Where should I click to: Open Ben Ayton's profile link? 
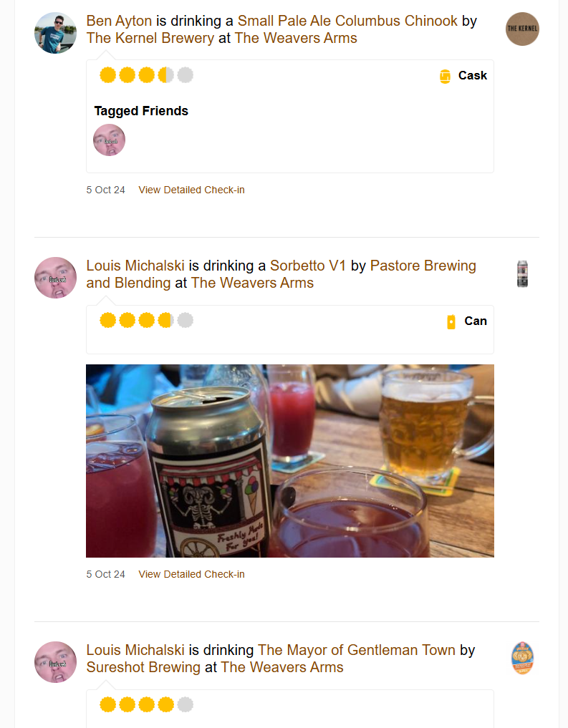[119, 21]
